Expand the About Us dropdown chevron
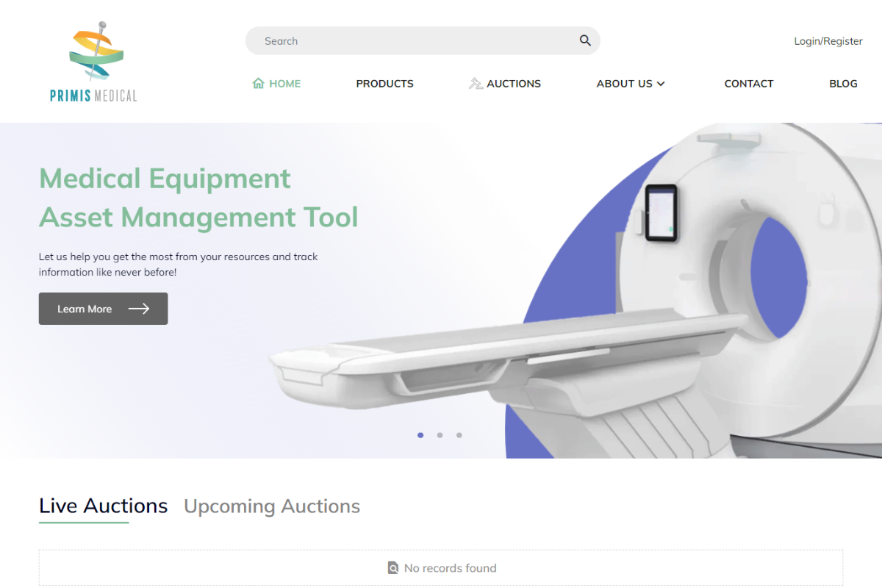This screenshot has width=882, height=588. tap(661, 84)
